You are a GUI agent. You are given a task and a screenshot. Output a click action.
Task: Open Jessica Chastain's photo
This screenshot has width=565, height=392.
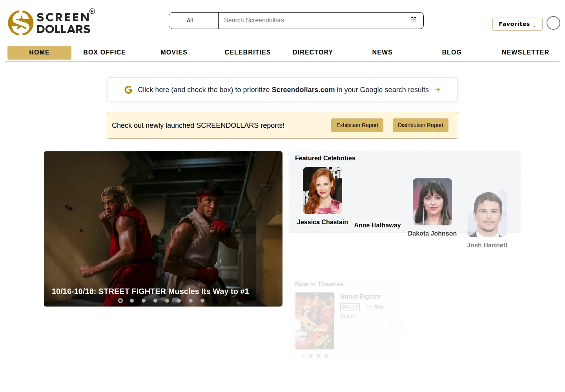[x=323, y=191]
